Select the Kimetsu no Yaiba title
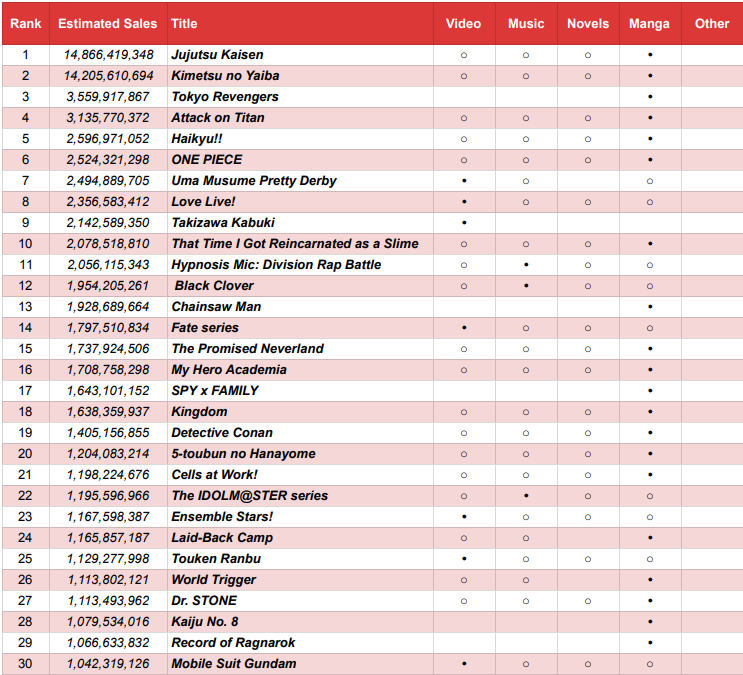743x675 pixels. point(225,76)
